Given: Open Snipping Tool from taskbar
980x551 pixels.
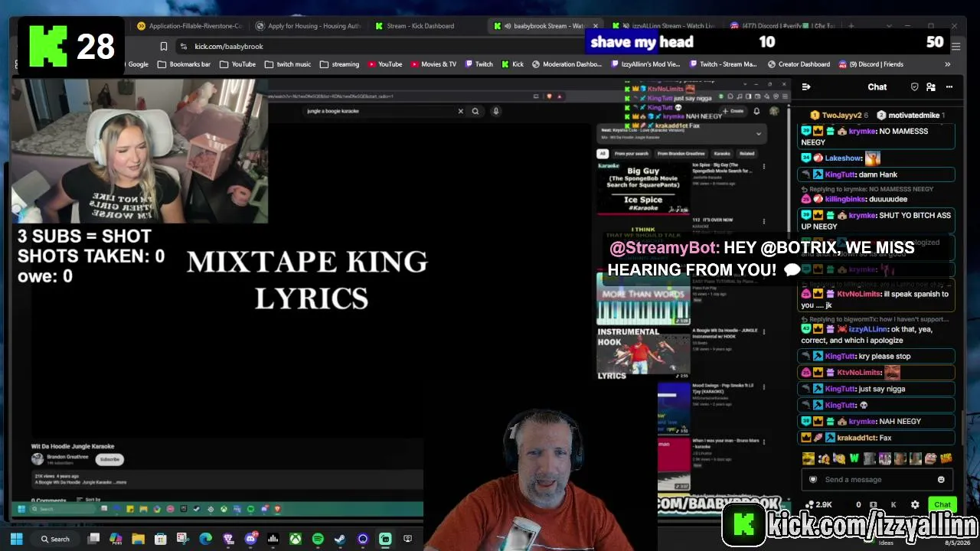Looking at the screenshot, I should 182,539.
